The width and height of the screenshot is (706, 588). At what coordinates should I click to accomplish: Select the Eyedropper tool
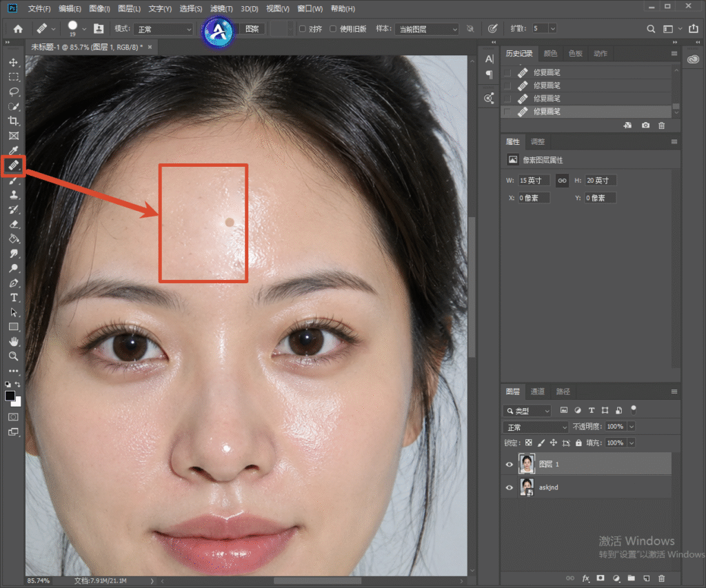pos(14,150)
